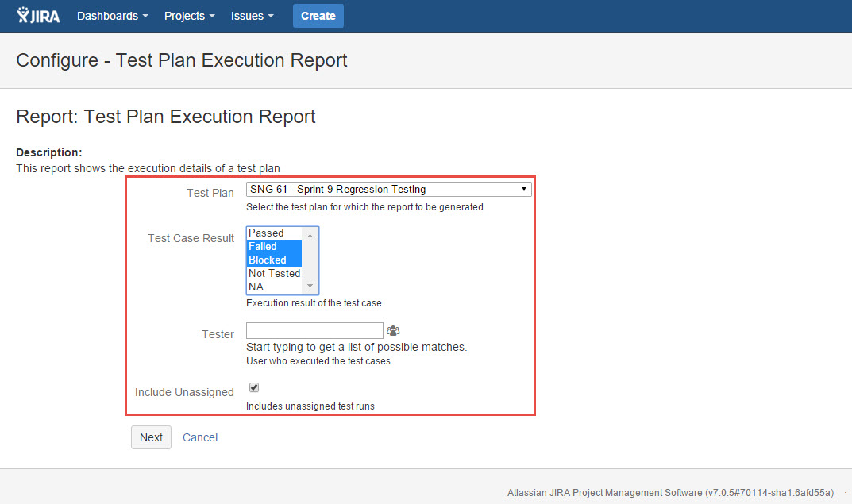Pick the NA result option
Viewport: 852px width, 504px height.
[x=274, y=287]
